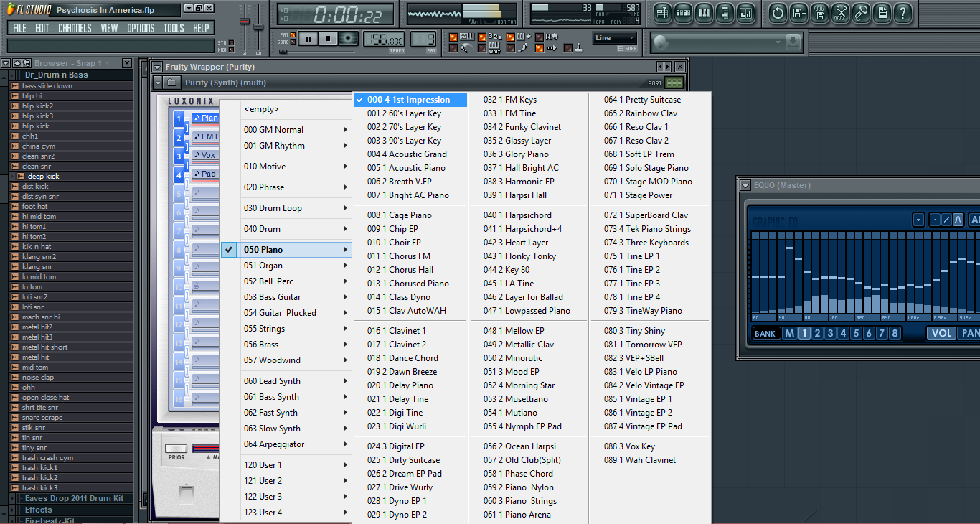Click the sample icon next to bass slide down

14,85
